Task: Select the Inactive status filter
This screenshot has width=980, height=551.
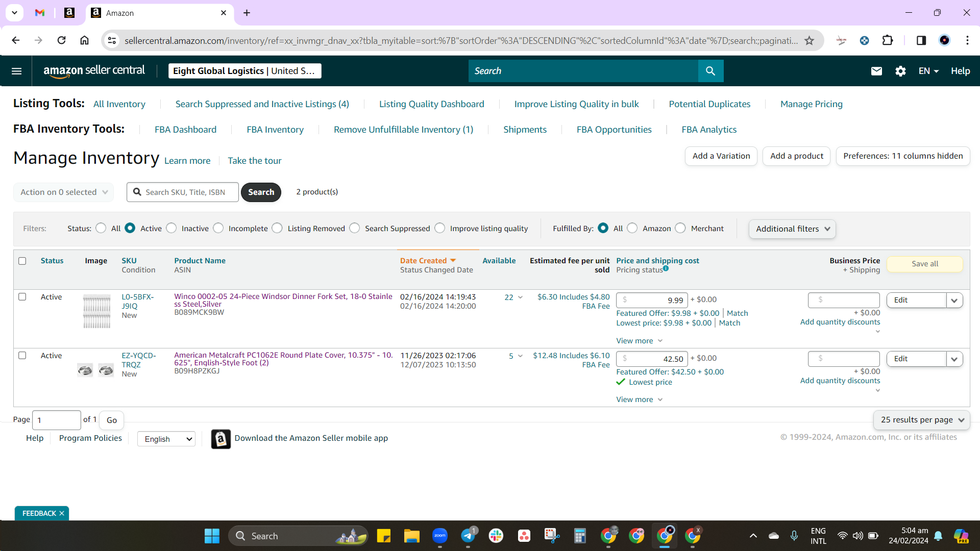Action: coord(171,228)
